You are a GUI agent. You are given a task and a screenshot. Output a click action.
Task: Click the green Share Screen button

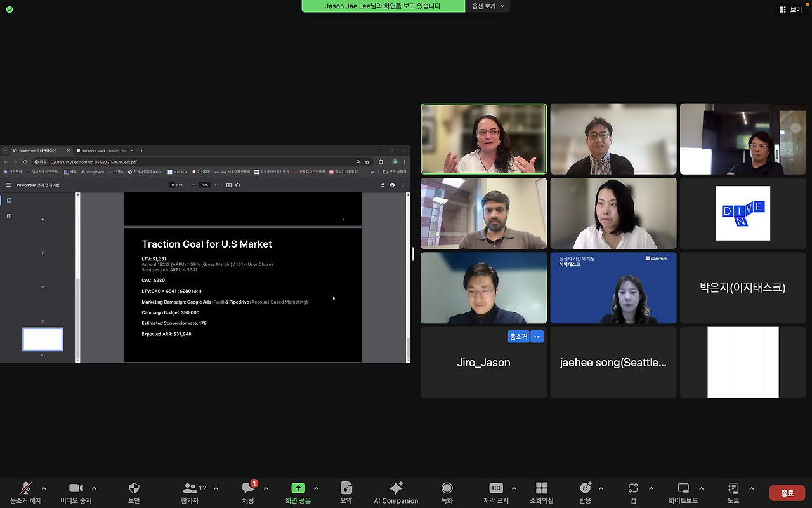pos(298,492)
